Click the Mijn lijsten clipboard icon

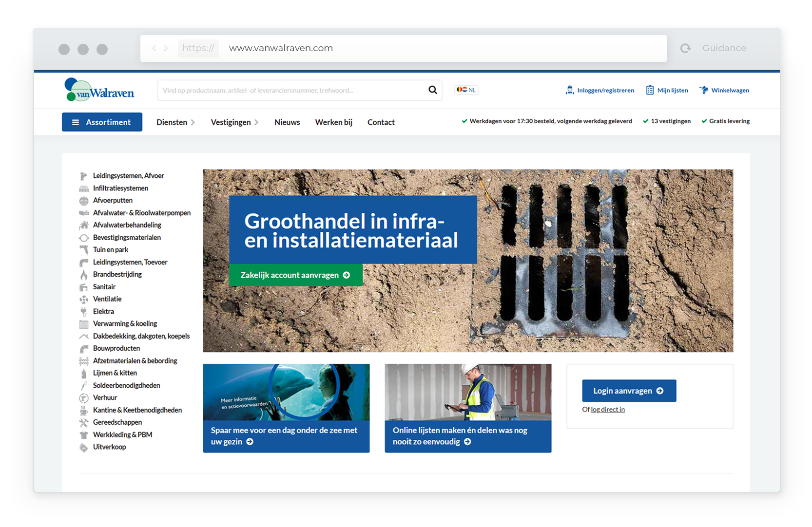point(650,90)
